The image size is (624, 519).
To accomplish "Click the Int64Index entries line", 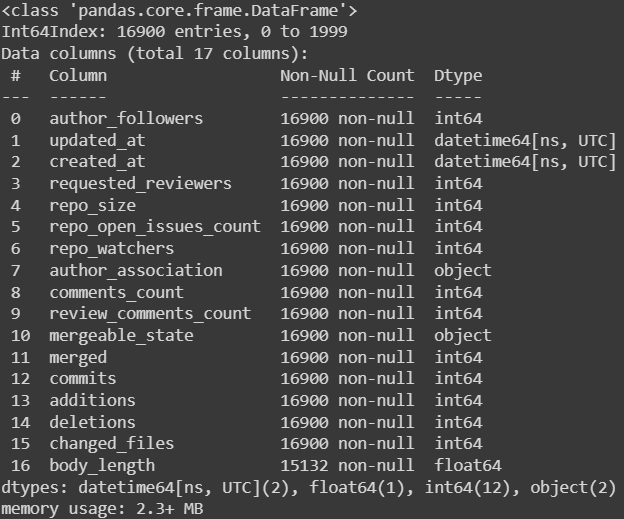I will coord(174,32).
